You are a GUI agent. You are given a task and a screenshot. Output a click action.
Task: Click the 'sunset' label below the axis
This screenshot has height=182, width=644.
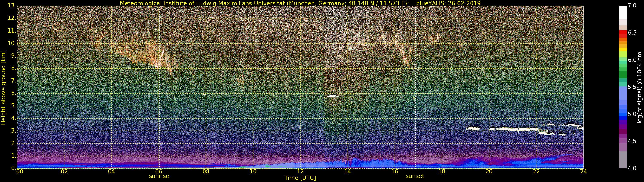415,176
